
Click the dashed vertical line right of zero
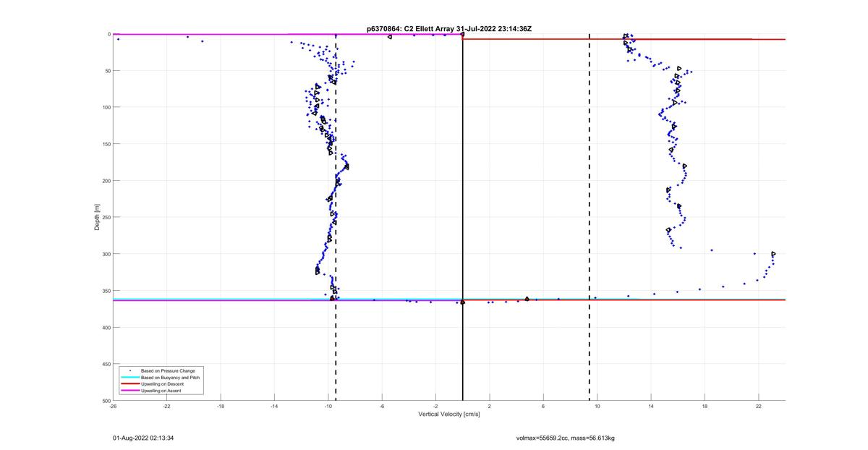[589, 217]
